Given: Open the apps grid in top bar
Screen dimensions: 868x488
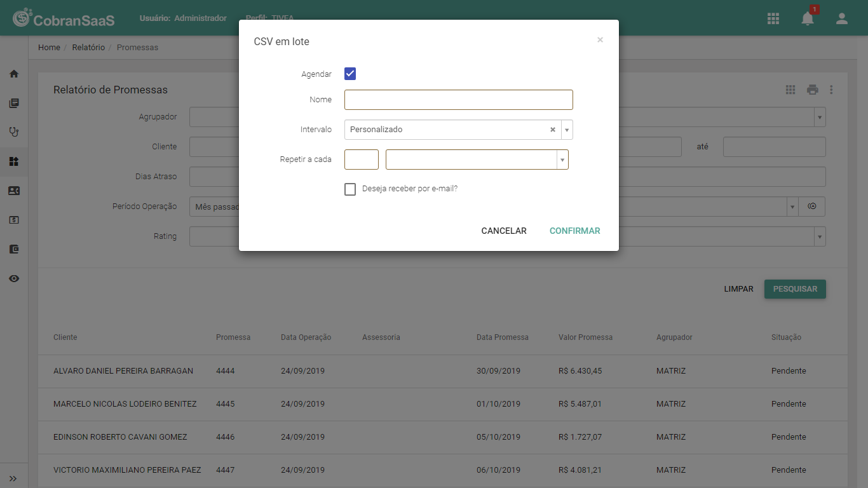Looking at the screenshot, I should coord(773,18).
